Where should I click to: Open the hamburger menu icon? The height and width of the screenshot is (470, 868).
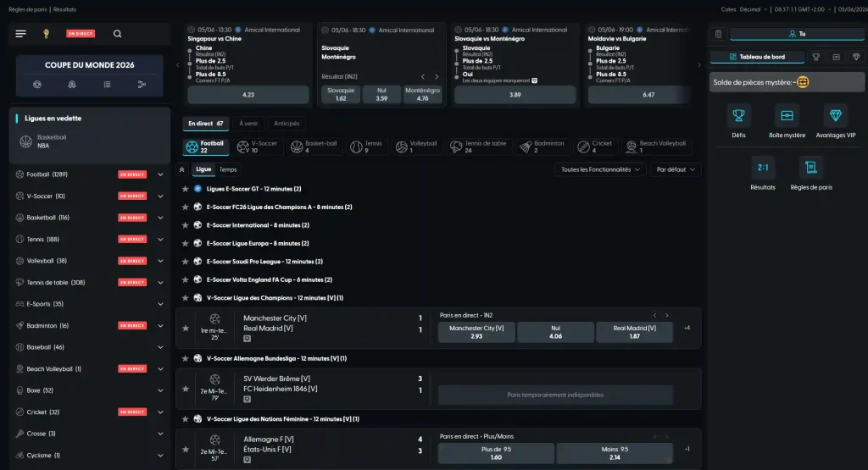(x=20, y=34)
